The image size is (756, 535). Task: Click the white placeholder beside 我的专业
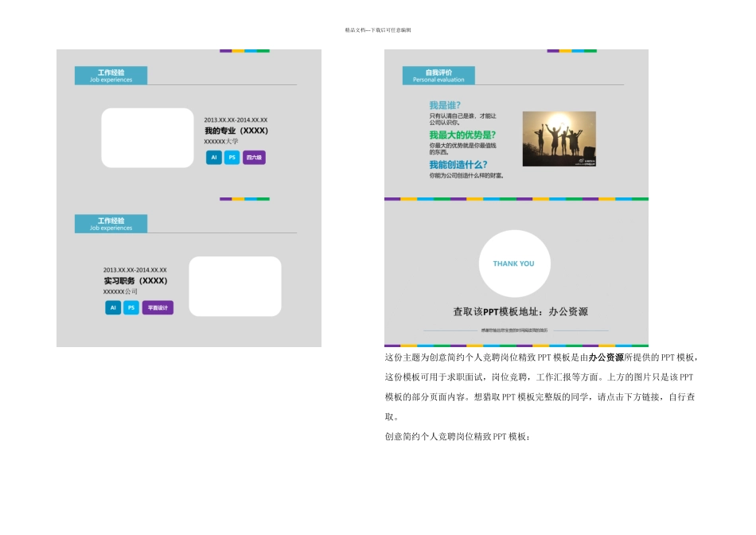click(147, 138)
